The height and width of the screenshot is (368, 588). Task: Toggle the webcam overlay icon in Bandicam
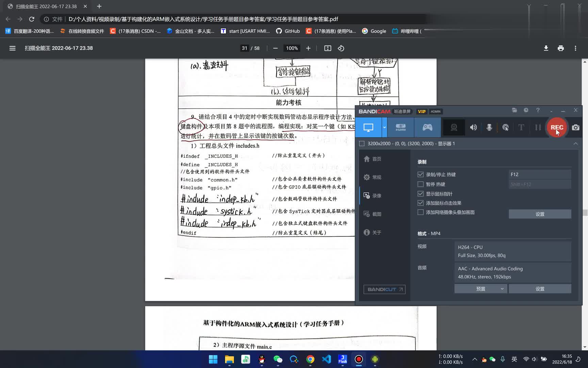point(454,127)
